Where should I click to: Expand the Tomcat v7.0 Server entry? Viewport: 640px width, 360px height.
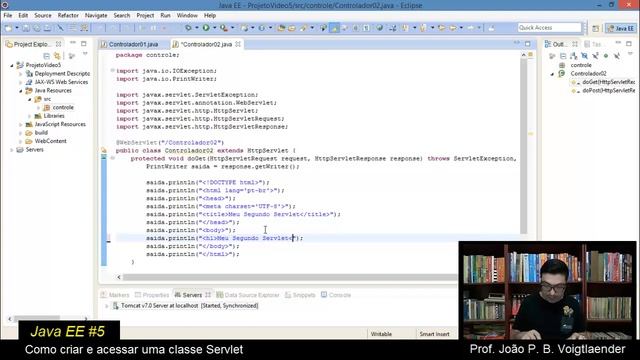tap(107, 306)
